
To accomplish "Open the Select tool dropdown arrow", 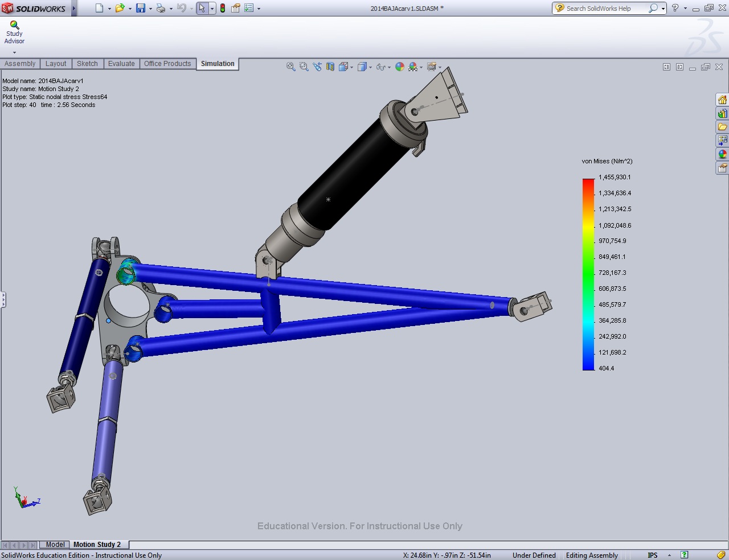I will tap(212, 9).
